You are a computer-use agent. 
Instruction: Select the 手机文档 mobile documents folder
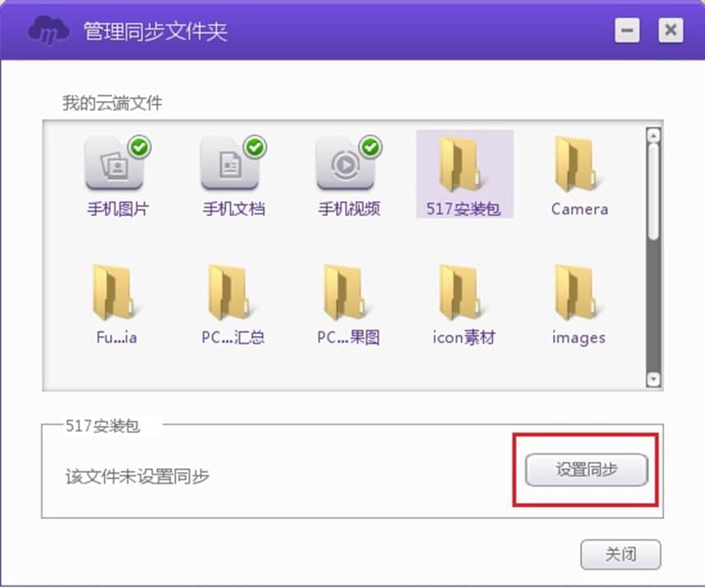[x=233, y=170]
